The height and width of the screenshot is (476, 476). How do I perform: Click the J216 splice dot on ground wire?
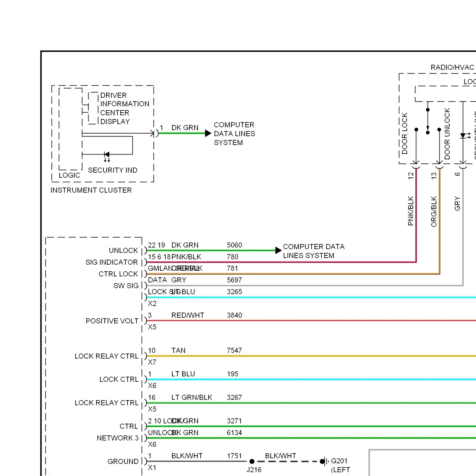(252, 461)
